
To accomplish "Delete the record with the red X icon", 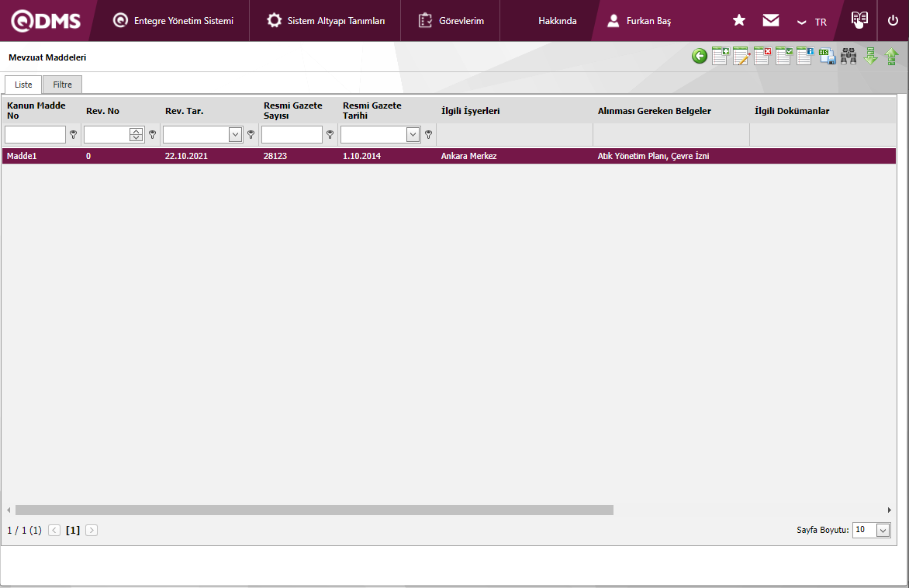I will (762, 57).
